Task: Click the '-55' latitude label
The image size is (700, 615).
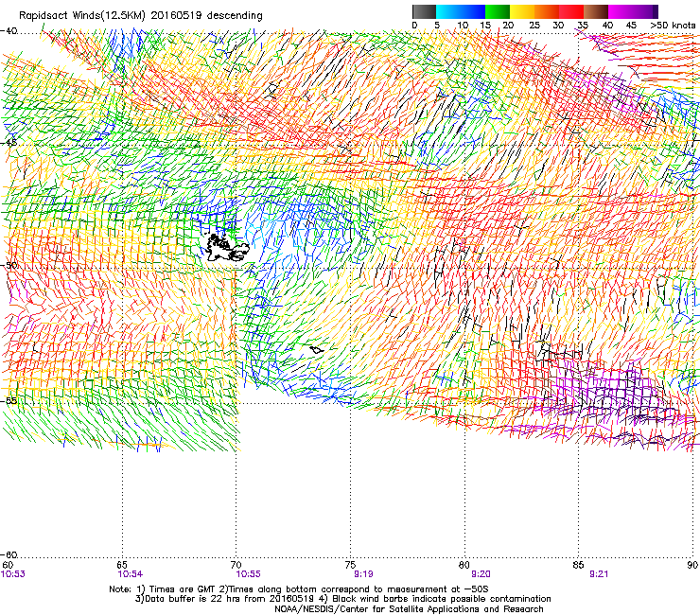Action: 9,401
